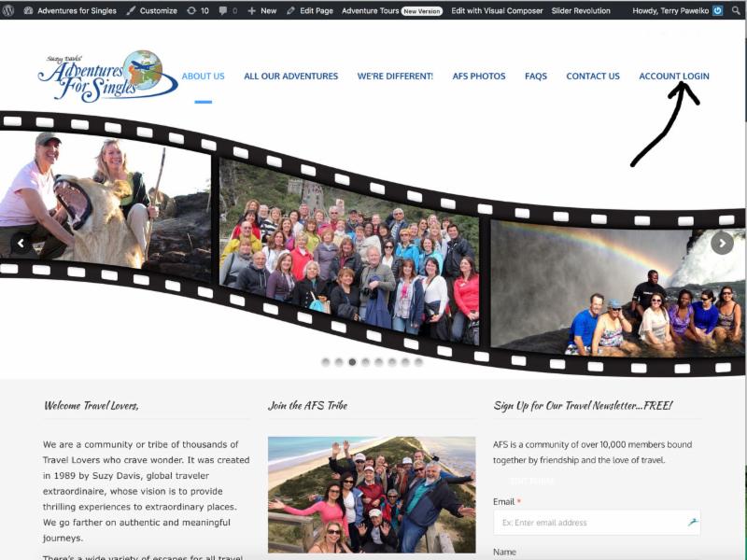Select the We're Different! nav item
The image size is (747, 560).
point(395,77)
